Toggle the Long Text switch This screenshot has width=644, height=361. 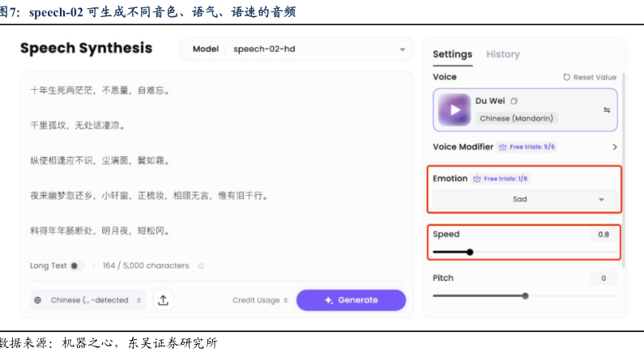[76, 265]
